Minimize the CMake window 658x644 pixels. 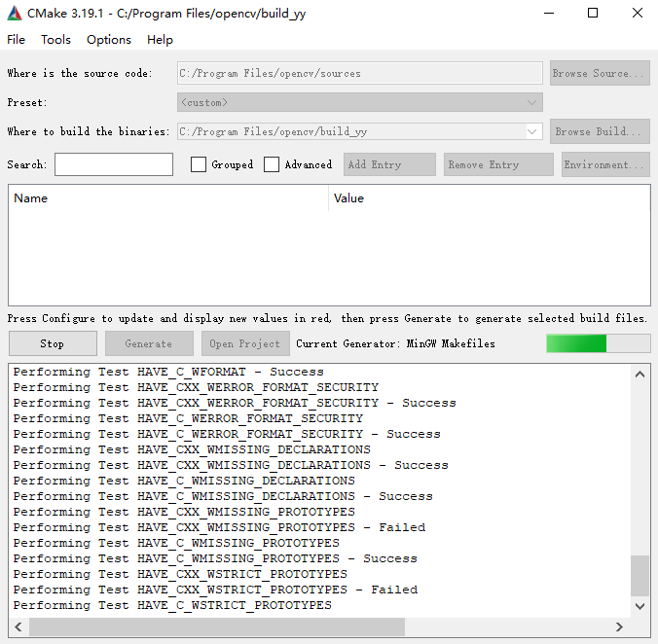click(549, 13)
